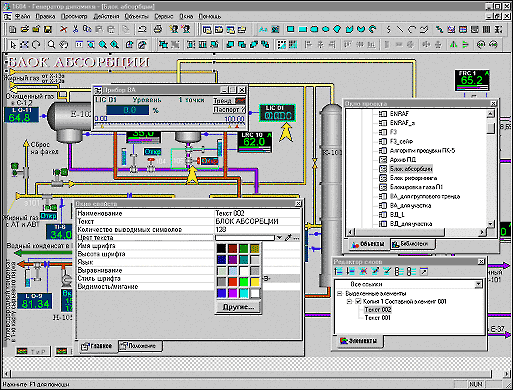The height and width of the screenshot is (390, 513).
Task: Select the arc drawing tool
Action: pyautogui.click(x=412, y=29)
